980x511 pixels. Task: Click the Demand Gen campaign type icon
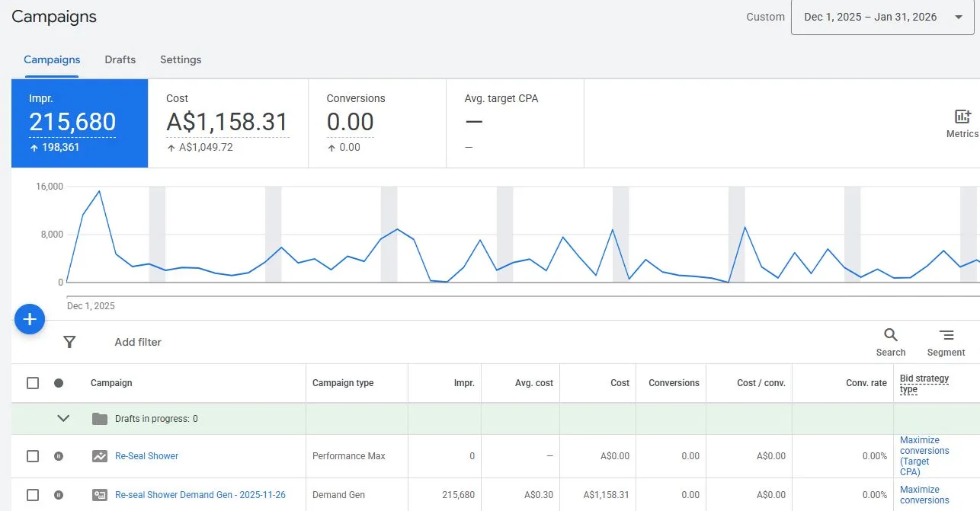tap(99, 494)
